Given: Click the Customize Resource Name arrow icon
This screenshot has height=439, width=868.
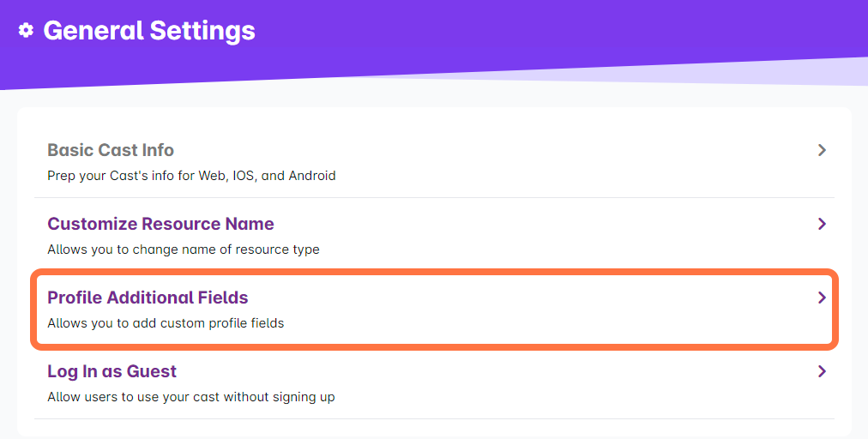Looking at the screenshot, I should pos(822,224).
